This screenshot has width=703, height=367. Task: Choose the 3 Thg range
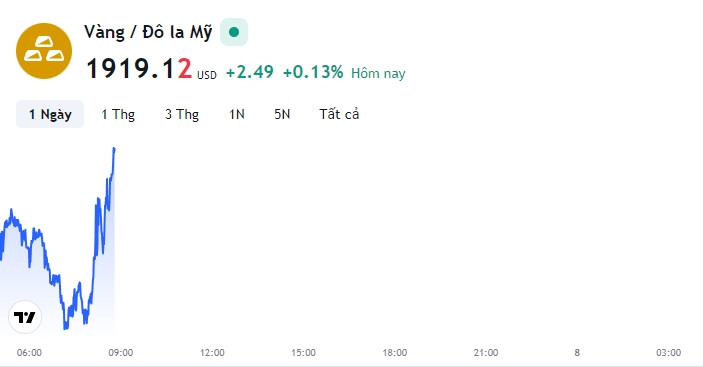tap(182, 114)
